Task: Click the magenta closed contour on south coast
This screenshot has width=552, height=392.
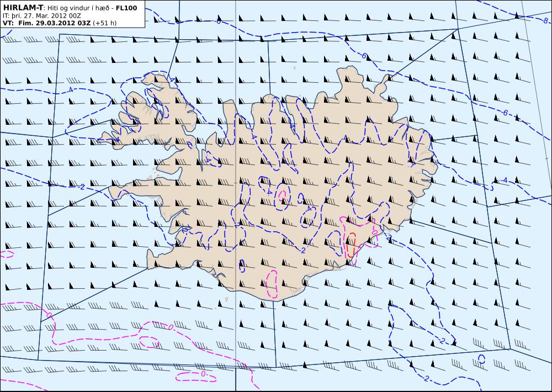Action: point(272,284)
